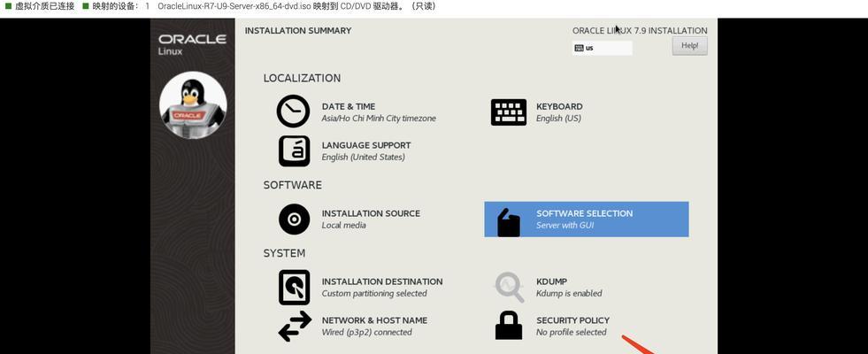Click the keyboard icon in us layout indicator
This screenshot has height=354, width=868.
(x=579, y=48)
